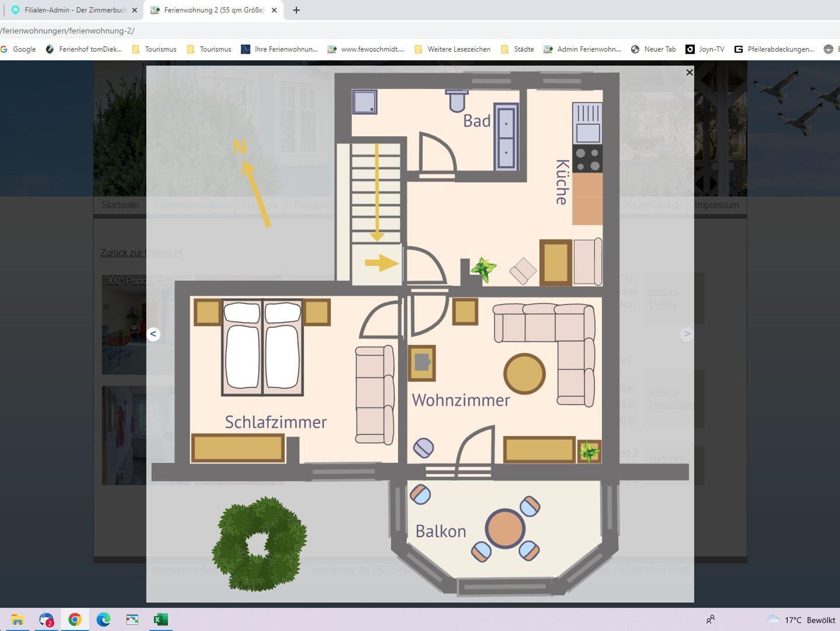Open Microsoft Edge from the taskbar
Viewport: 840px width, 631px height.
click(103, 620)
